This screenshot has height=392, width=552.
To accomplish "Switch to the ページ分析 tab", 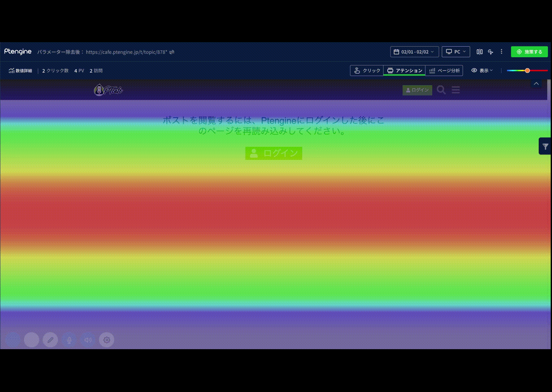I will point(444,70).
